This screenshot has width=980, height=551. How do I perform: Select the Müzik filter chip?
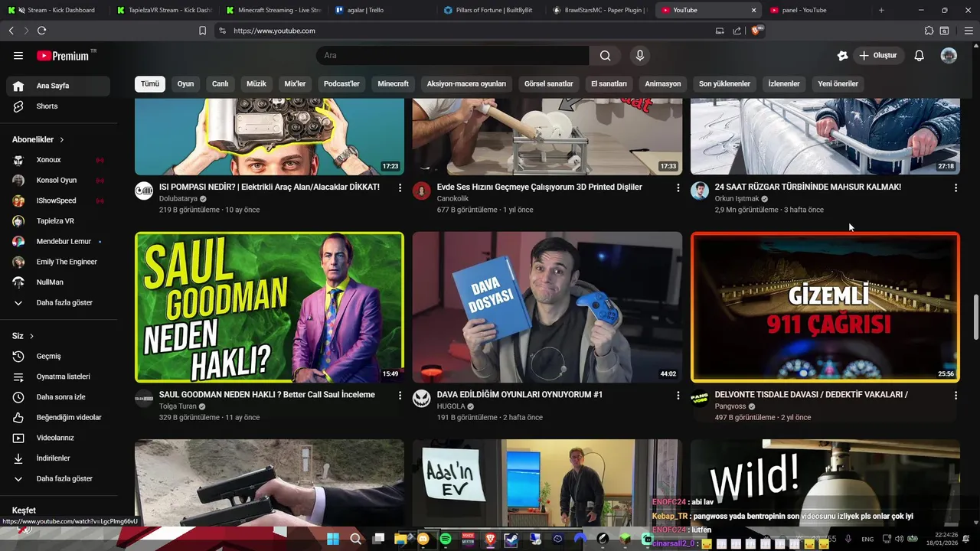[x=256, y=83]
